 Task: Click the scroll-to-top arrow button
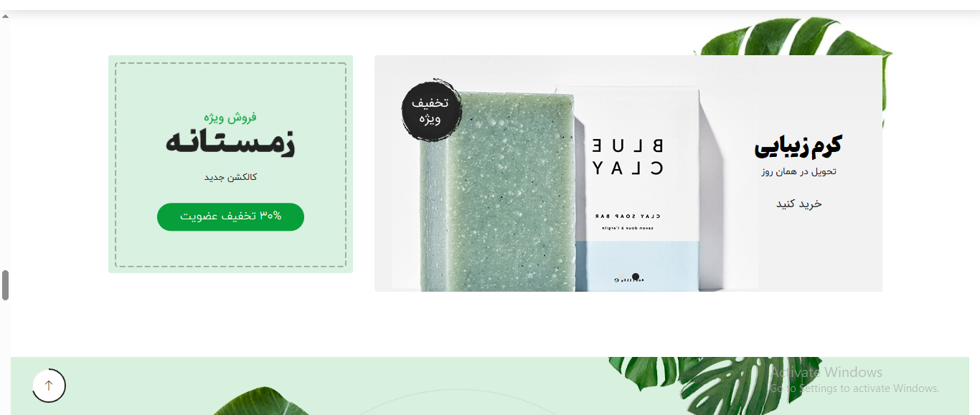[49, 386]
